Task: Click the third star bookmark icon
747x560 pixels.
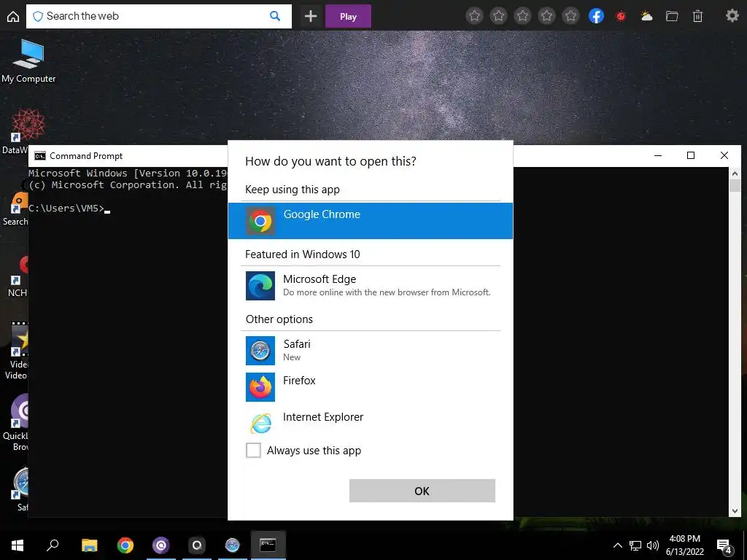Action: coord(522,16)
